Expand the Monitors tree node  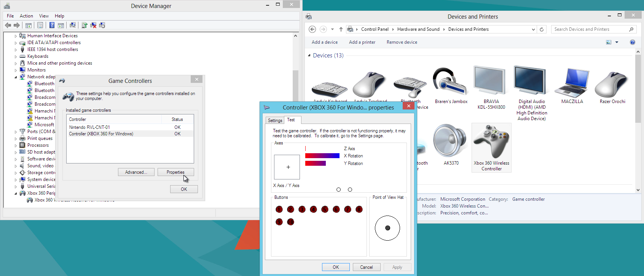pyautogui.click(x=16, y=70)
